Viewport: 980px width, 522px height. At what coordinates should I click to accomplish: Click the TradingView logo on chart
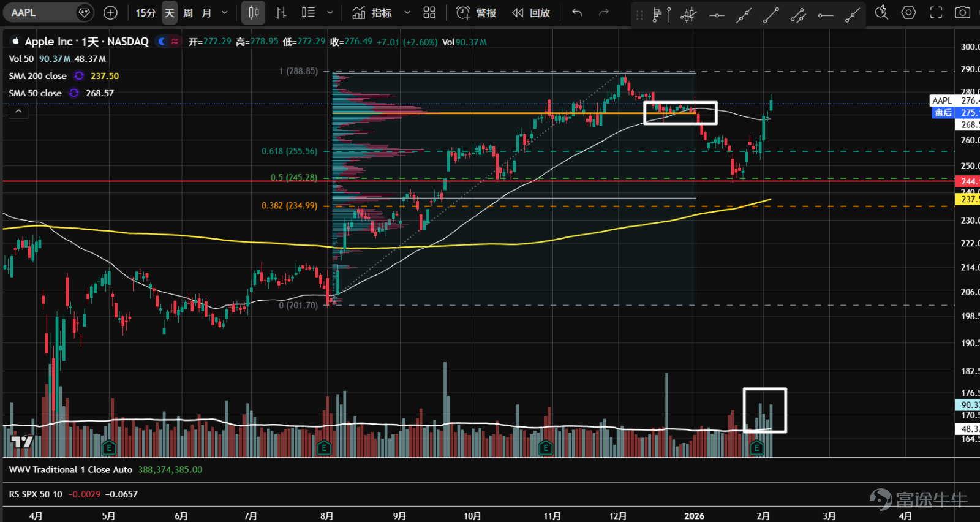[x=22, y=442]
